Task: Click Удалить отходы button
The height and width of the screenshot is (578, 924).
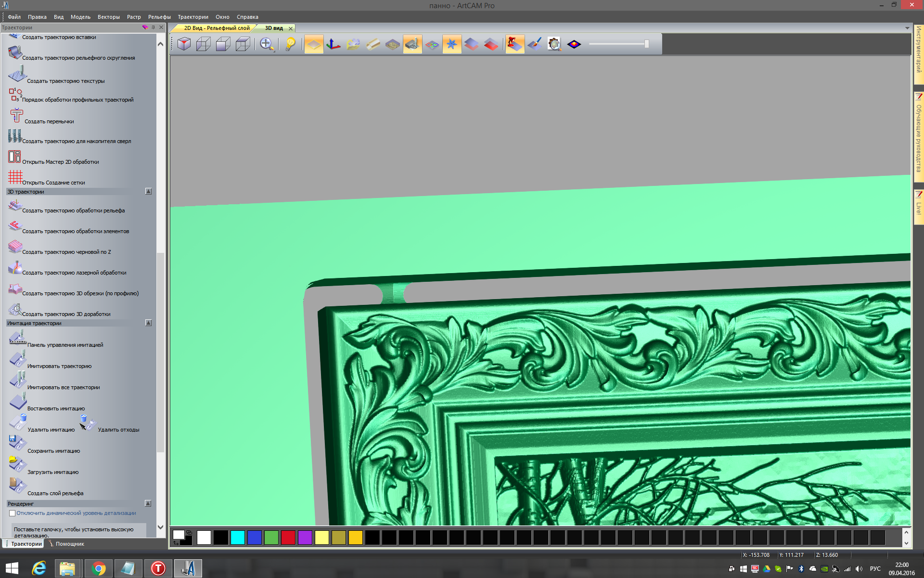Action: point(118,430)
